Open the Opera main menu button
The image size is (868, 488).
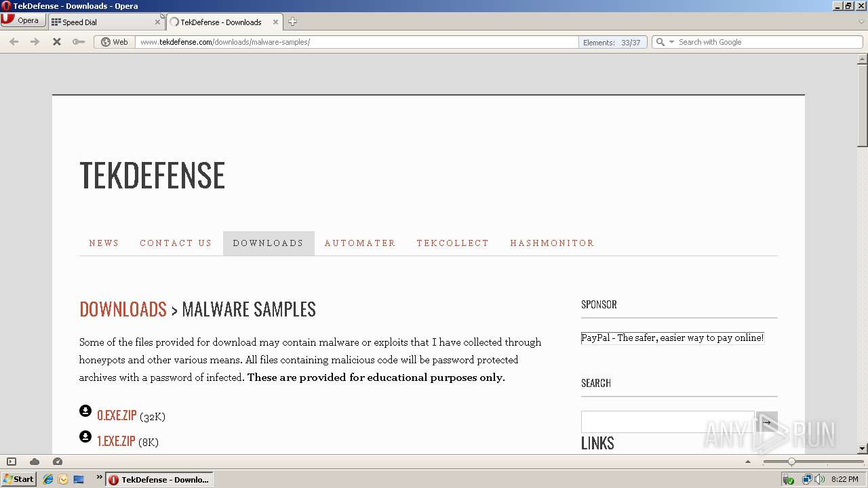tap(23, 20)
